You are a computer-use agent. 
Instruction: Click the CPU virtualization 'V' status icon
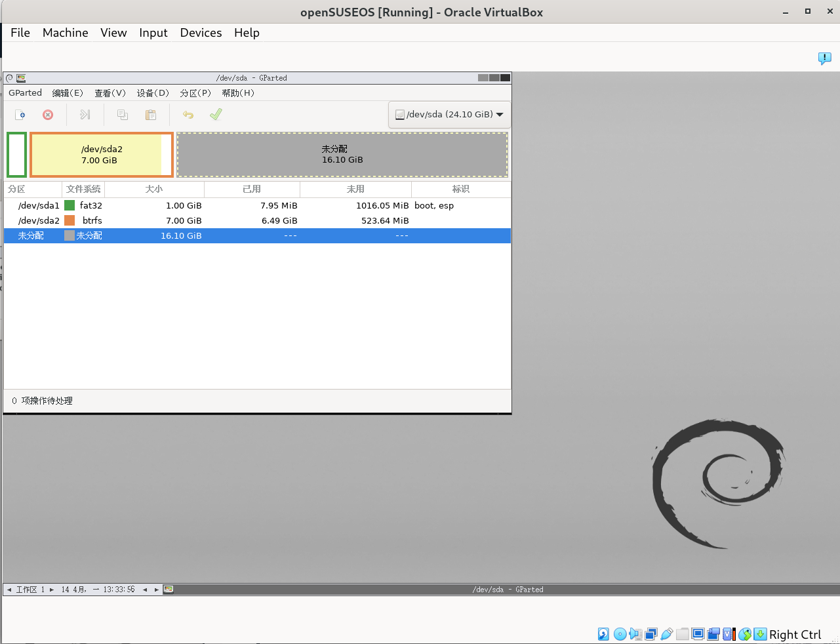pos(729,634)
